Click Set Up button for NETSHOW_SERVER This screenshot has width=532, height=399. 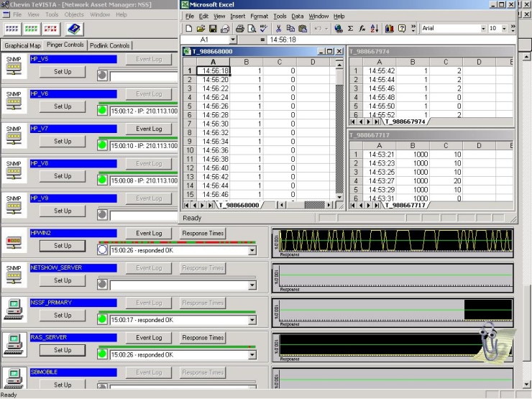[63, 280]
